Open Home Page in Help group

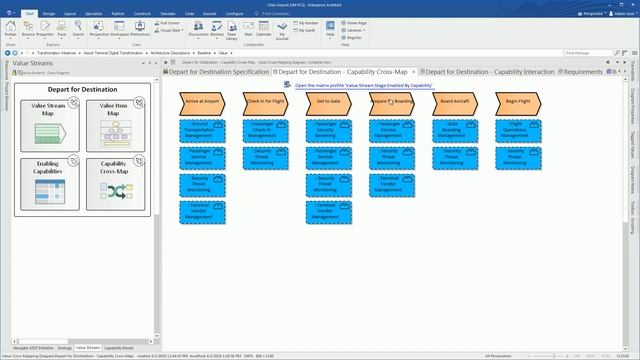tap(354, 23)
